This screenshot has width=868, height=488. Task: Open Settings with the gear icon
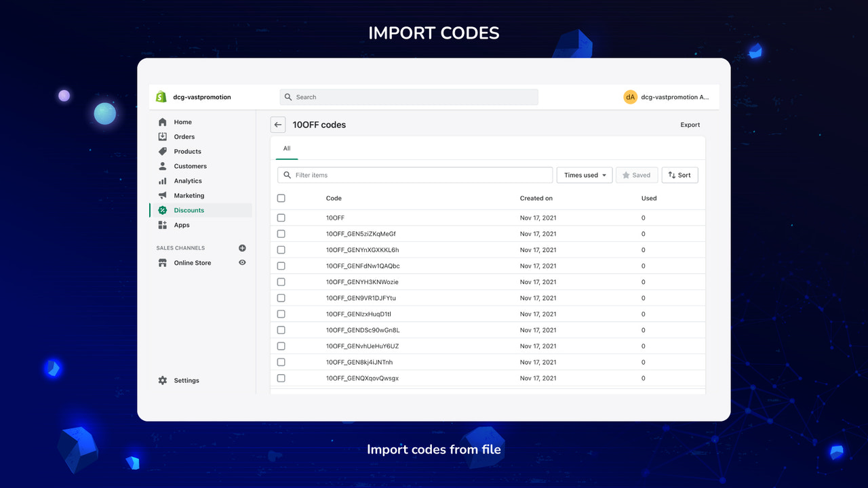[163, 380]
